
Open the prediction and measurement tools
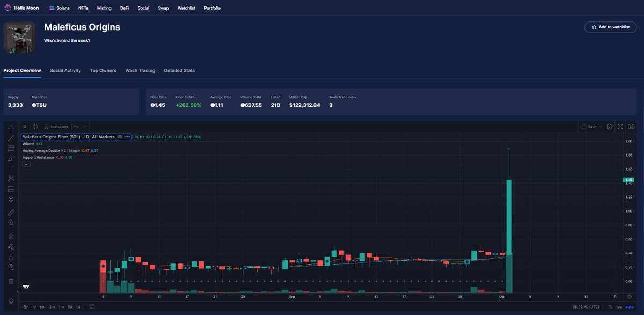[11, 189]
